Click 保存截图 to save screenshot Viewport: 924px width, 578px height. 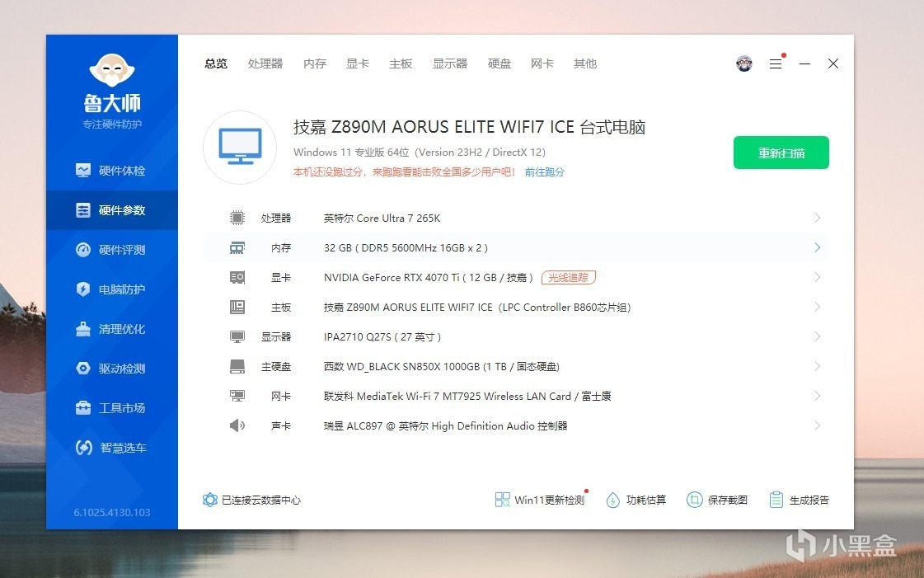(x=717, y=500)
